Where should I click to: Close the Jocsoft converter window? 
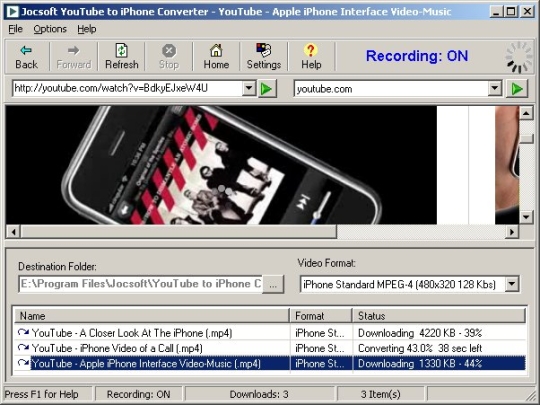pos(527,12)
